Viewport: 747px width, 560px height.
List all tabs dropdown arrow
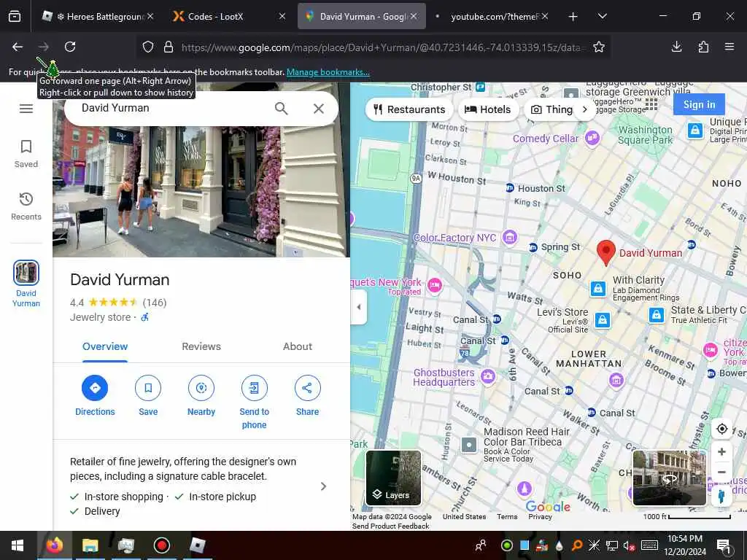[x=602, y=16]
